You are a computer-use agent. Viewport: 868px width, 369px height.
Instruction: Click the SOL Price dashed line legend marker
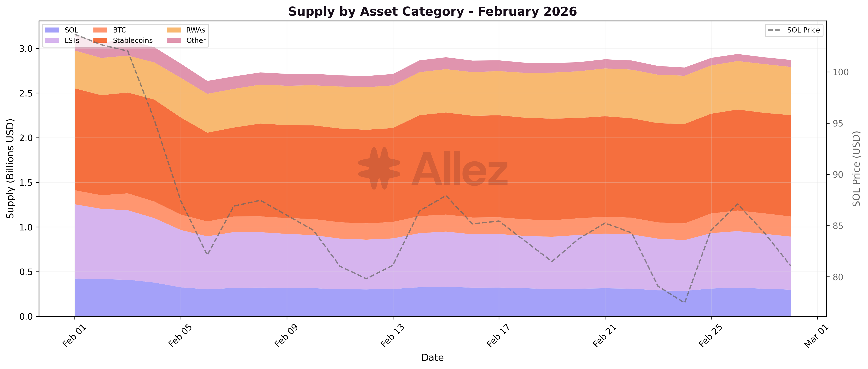coord(775,30)
